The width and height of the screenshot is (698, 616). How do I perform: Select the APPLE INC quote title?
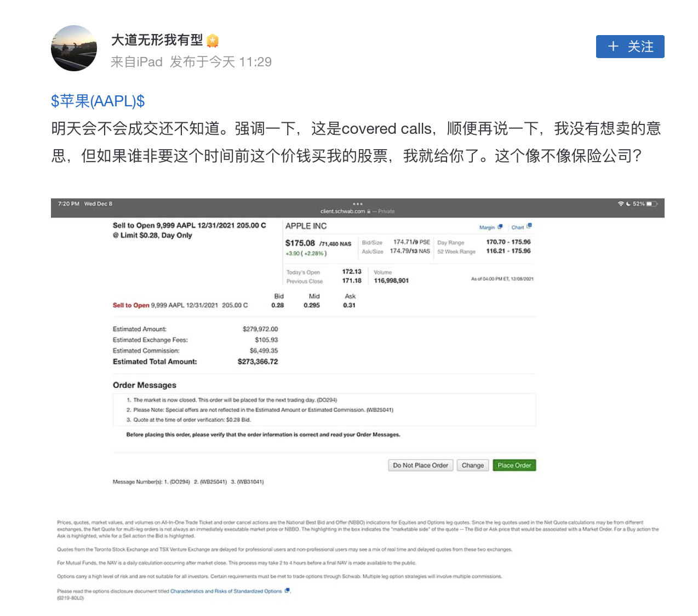pos(306,226)
